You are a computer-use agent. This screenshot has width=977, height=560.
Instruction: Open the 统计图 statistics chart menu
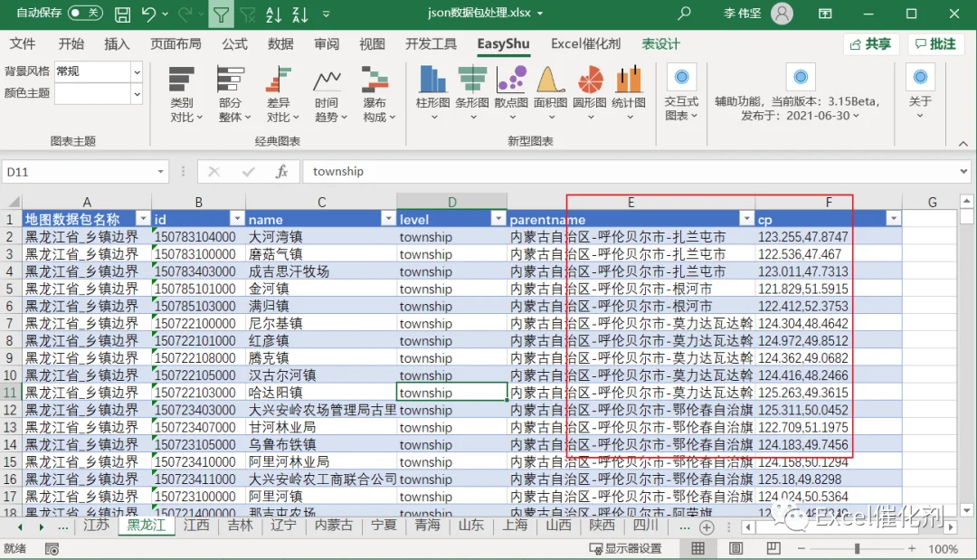point(629,93)
